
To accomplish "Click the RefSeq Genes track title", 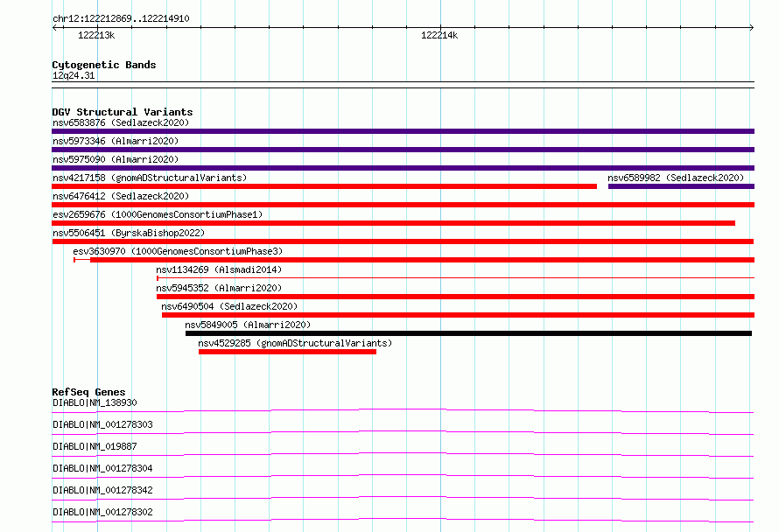I will point(88,392).
